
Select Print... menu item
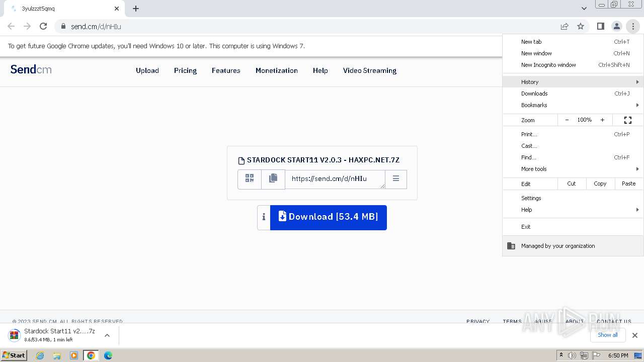coord(573,134)
